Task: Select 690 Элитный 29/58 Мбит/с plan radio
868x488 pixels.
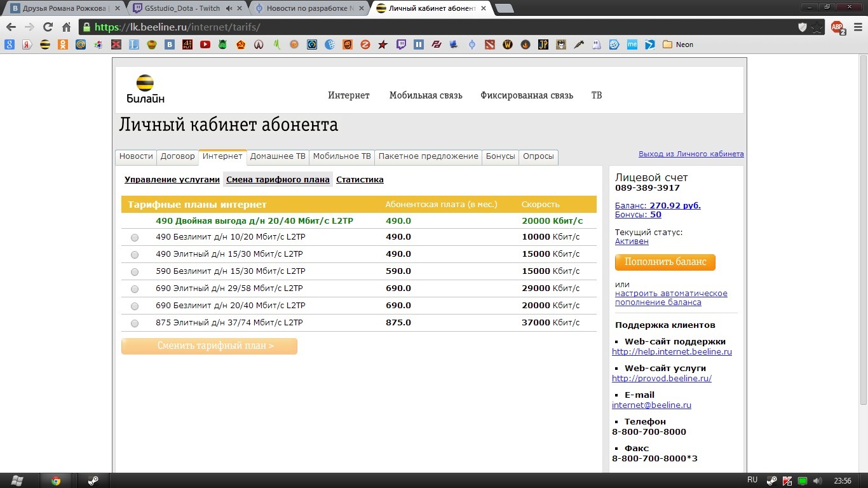Action: [x=135, y=289]
